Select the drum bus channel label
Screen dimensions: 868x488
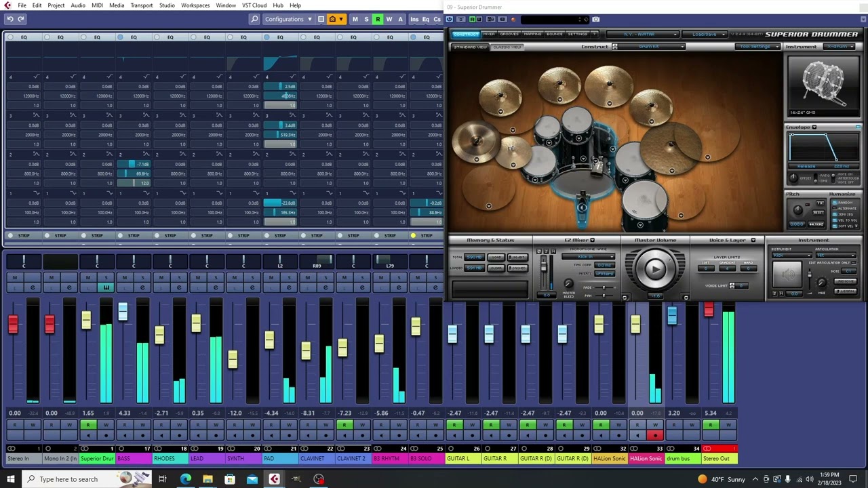pos(683,459)
